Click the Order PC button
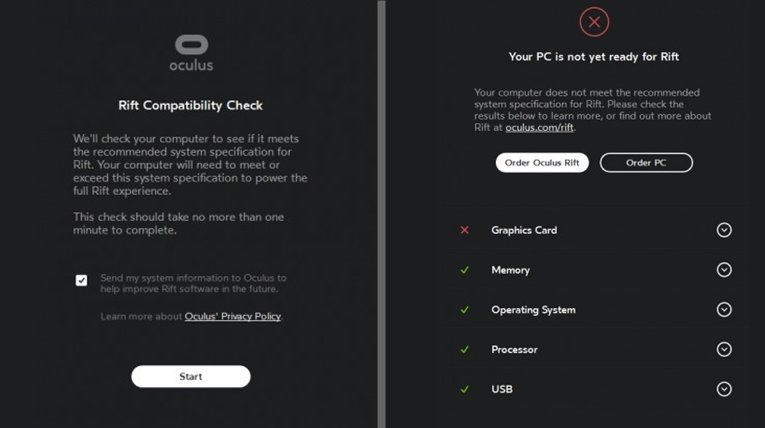This screenshot has width=765, height=428. click(x=646, y=163)
